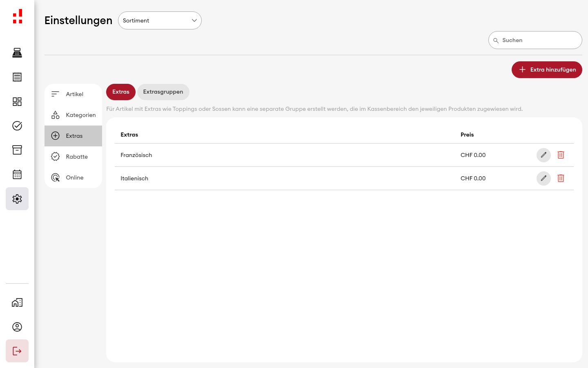Open the user profile icon in sidebar

[x=17, y=327]
